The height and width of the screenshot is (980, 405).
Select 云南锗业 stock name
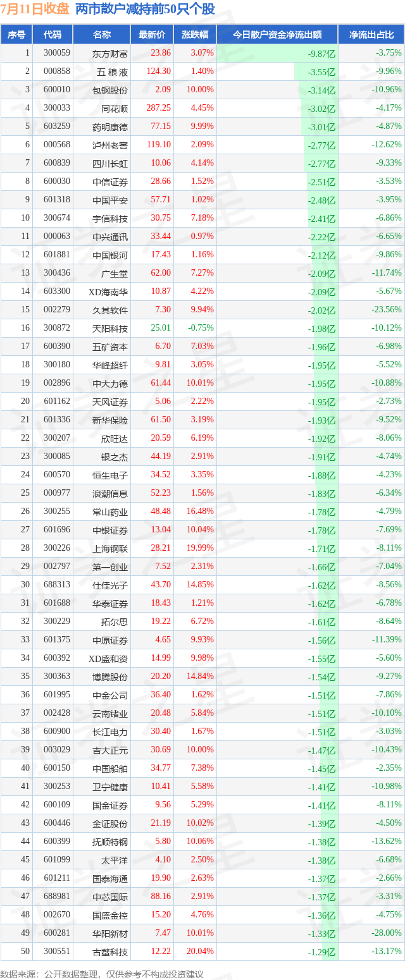pyautogui.click(x=110, y=713)
